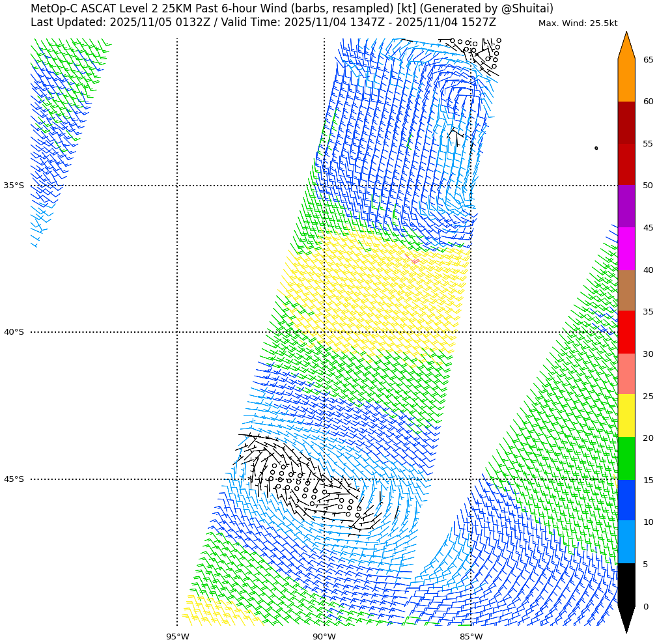Click the Max. Wind: 25.5kt label
The width and height of the screenshot is (657, 644).
578,23
